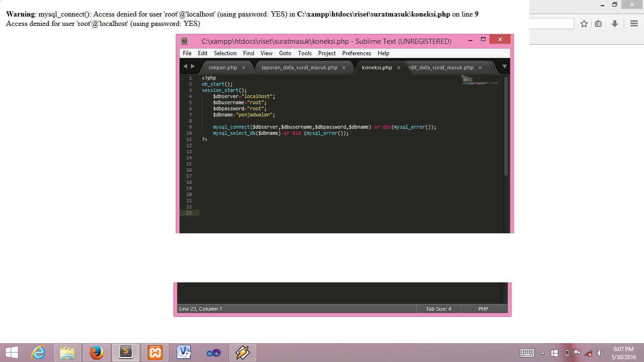Launch Microsoft Visio from the taskbar
The height and width of the screenshot is (362, 644).
click(x=184, y=353)
